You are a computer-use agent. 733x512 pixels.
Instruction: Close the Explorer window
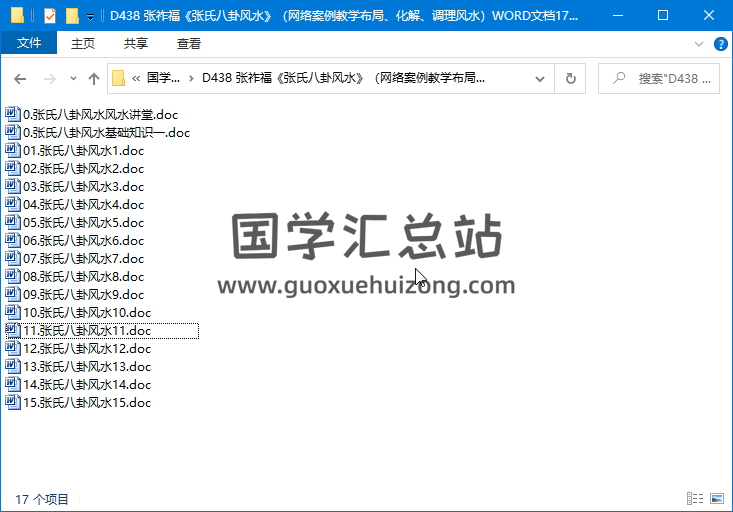[x=709, y=15]
